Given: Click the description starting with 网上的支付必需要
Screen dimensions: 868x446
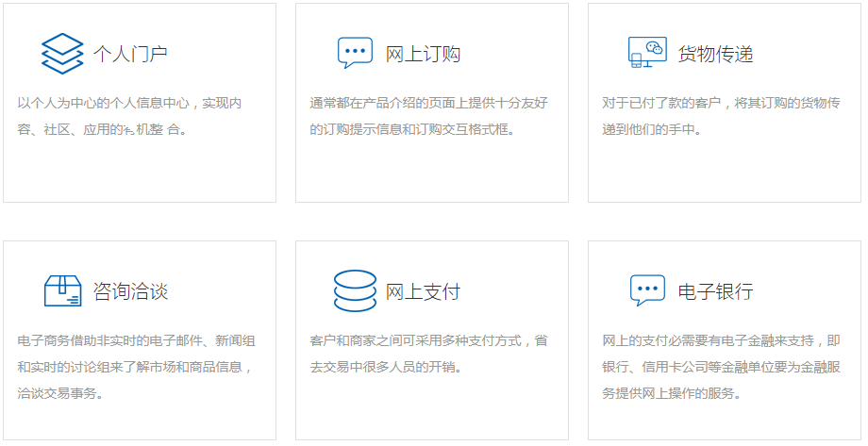Looking at the screenshot, I should tap(721, 367).
